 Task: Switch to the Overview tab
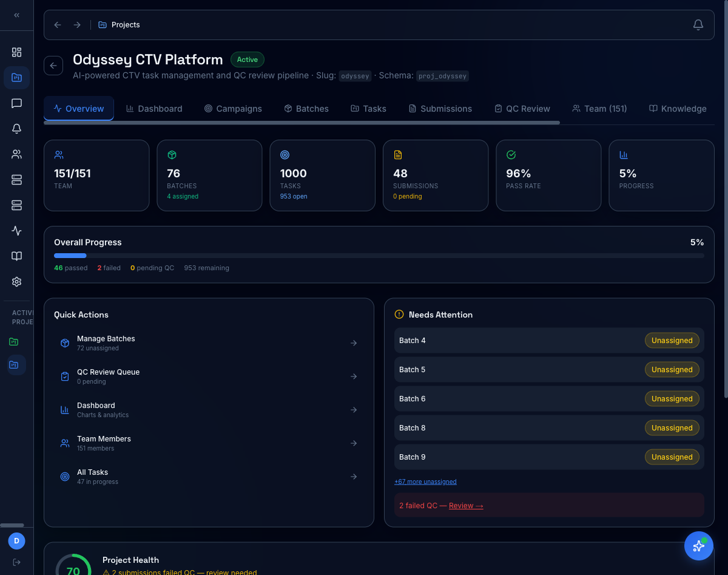(79, 109)
